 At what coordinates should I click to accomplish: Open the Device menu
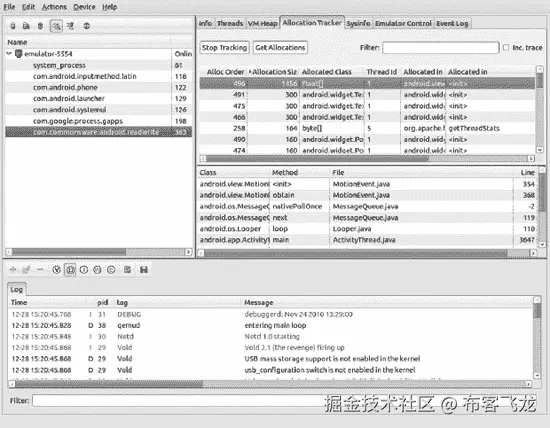84,7
